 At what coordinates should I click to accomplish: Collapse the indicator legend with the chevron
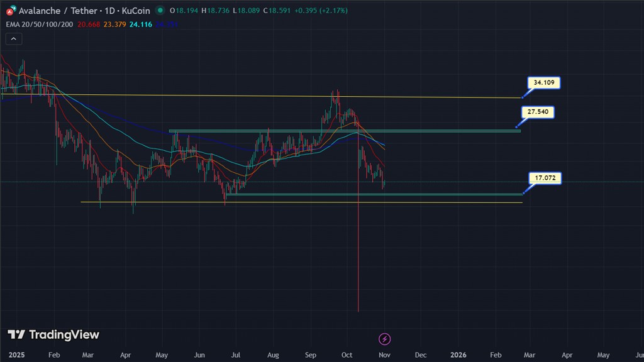click(x=14, y=38)
